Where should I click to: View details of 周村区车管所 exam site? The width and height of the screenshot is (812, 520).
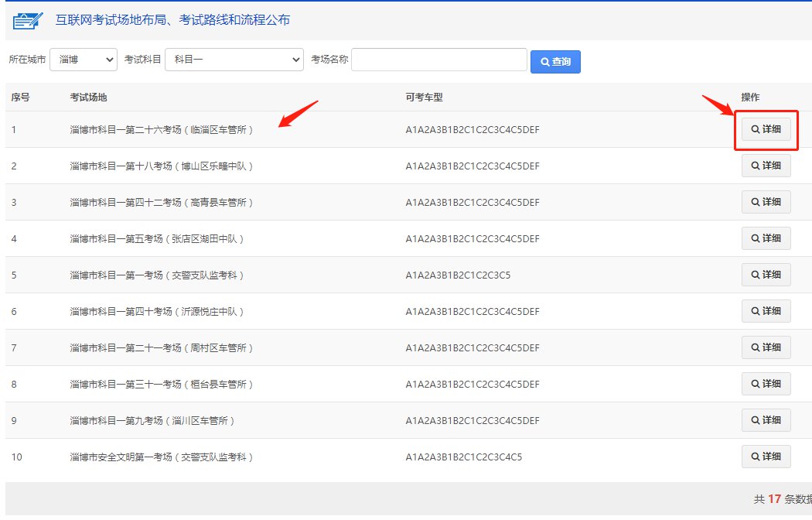pos(766,347)
